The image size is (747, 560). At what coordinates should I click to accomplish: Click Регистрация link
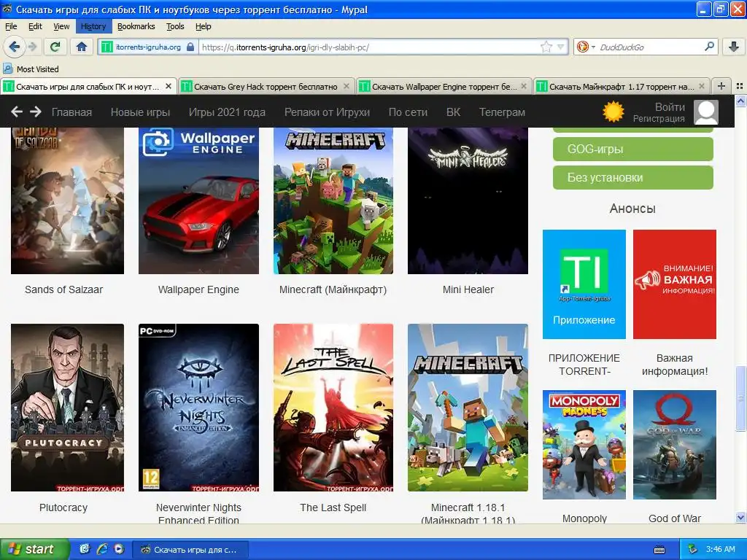pyautogui.click(x=659, y=119)
